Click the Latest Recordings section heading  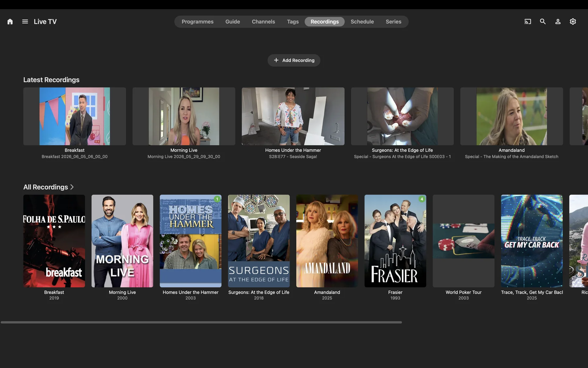[51, 80]
